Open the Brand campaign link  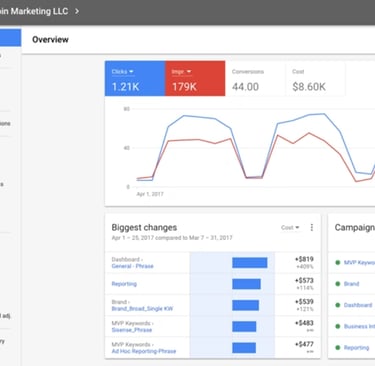352,284
